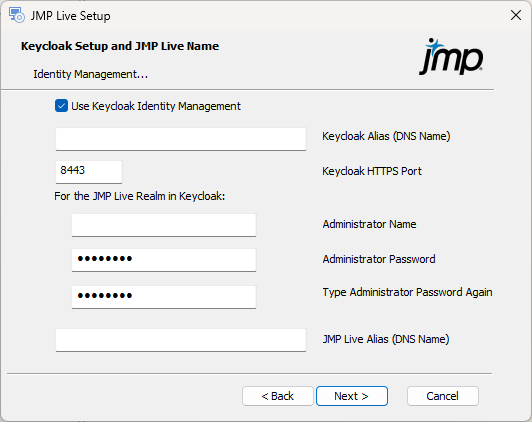Cancel the JMP Live setup

tap(443, 396)
